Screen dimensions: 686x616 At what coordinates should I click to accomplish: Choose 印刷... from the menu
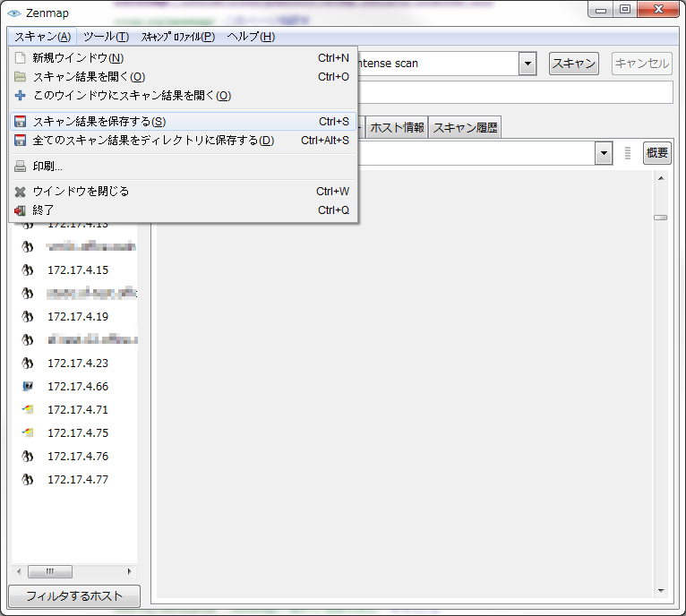point(183,167)
